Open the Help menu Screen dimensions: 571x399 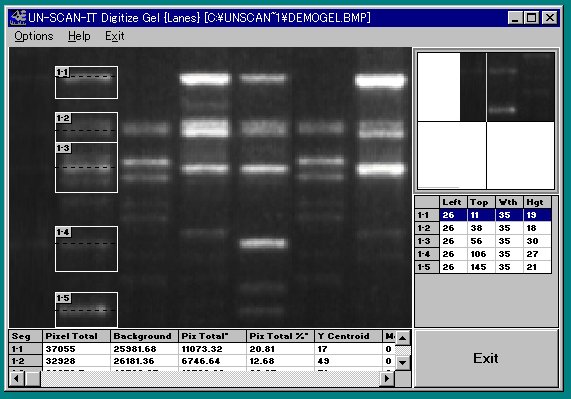point(79,36)
